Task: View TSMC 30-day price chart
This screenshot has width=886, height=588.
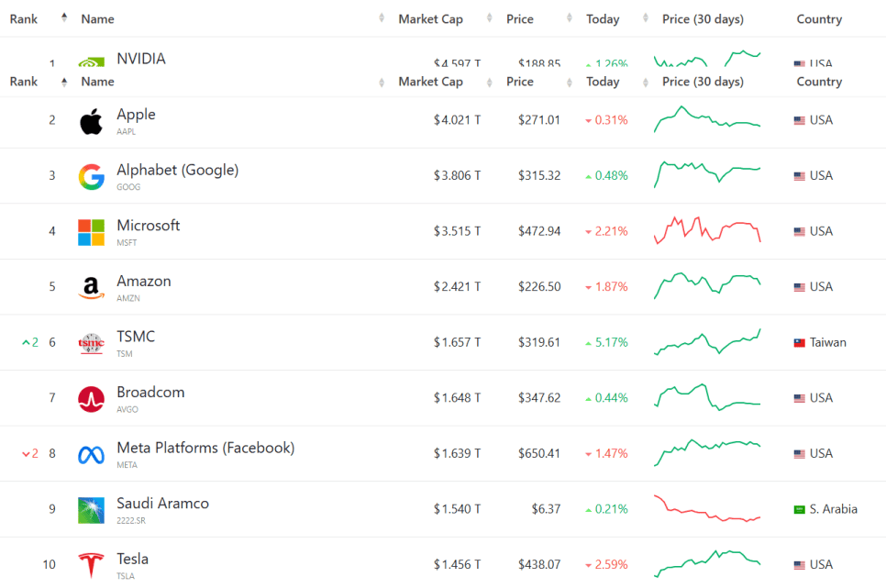Action: tap(707, 342)
